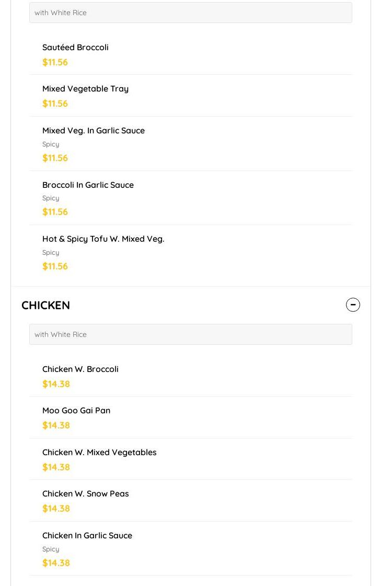Click the CHICKEN category heading

pos(46,305)
